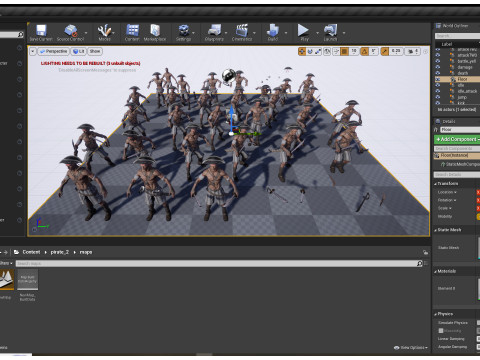
Task: Click the Save Current toolbar icon
Action: (x=41, y=33)
